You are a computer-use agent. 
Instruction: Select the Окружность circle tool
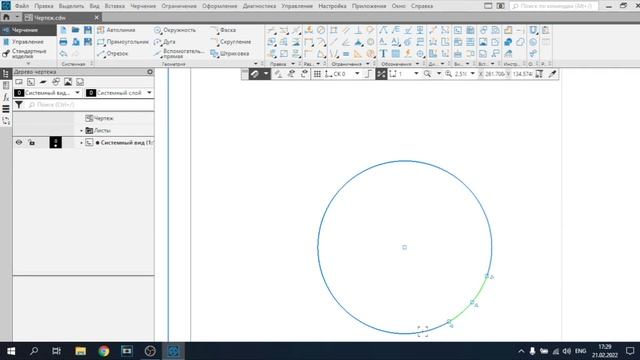175,30
